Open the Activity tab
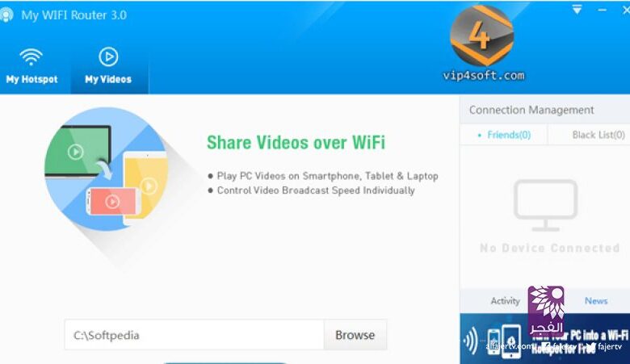 coord(505,300)
